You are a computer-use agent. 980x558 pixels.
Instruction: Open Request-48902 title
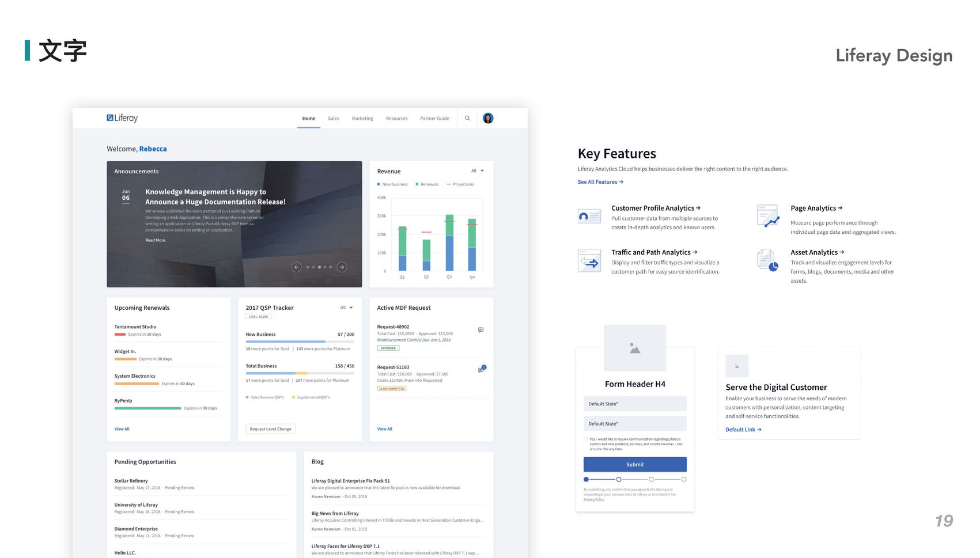click(393, 327)
